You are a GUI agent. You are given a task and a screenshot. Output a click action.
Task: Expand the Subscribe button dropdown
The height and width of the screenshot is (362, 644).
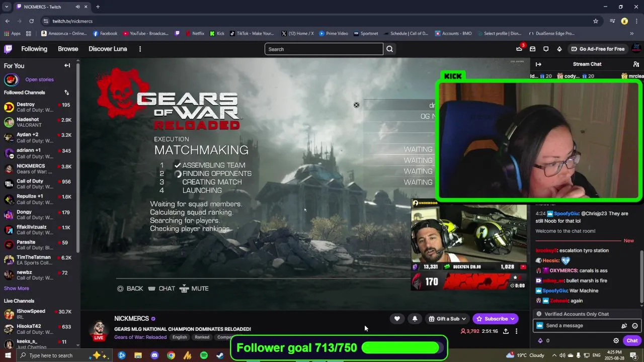[x=512, y=319]
